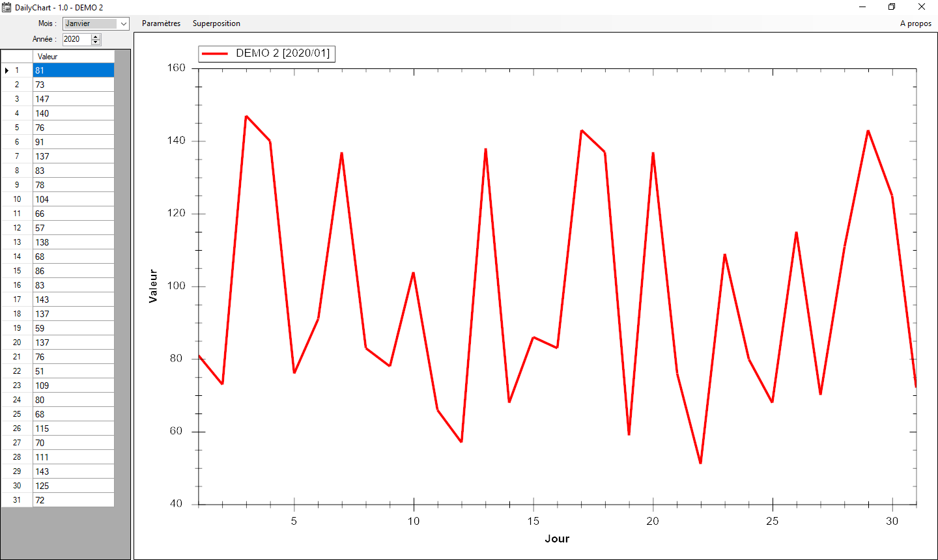Click the DailyChart app icon in title bar
The width and height of the screenshot is (938, 560).
point(7,7)
